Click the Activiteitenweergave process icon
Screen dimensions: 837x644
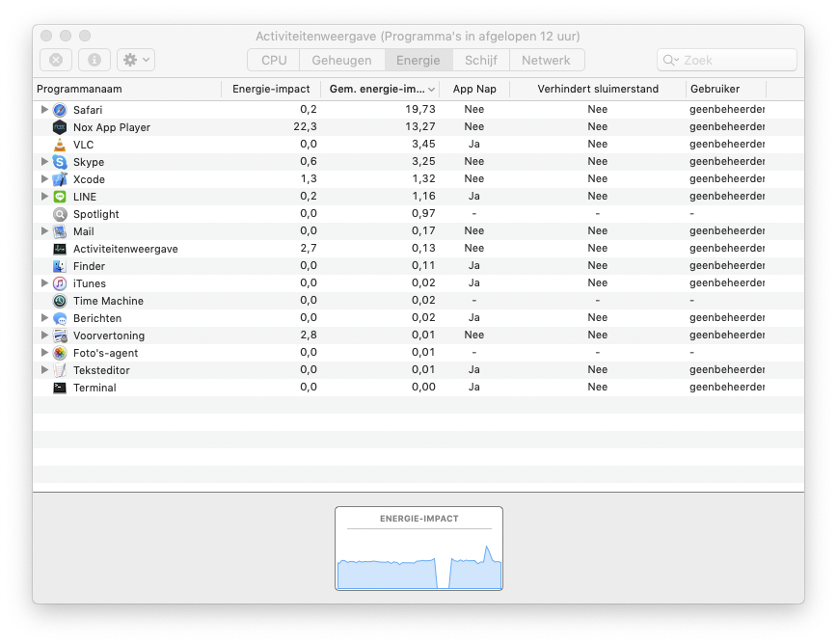60,249
